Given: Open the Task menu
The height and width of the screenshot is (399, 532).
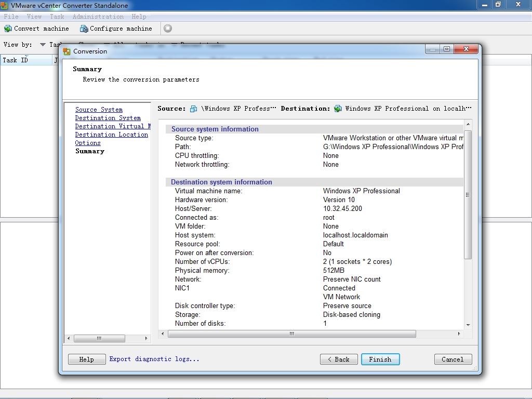Looking at the screenshot, I should pos(57,16).
